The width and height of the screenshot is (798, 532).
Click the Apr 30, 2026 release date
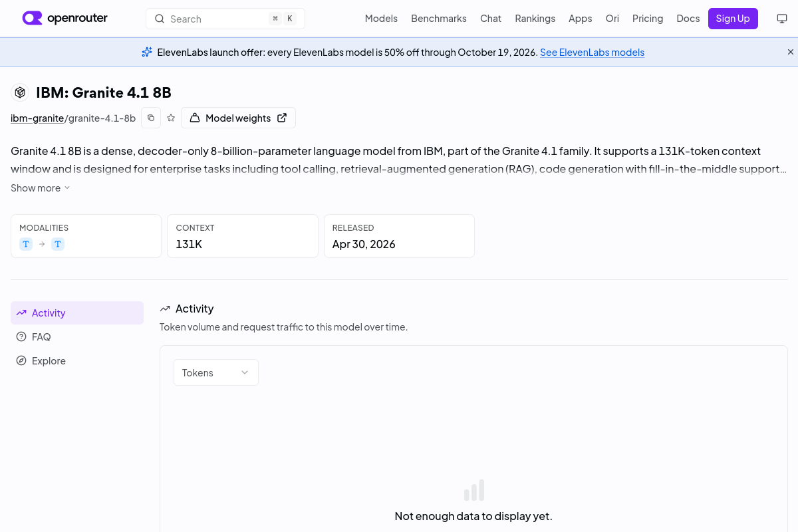pos(364,244)
